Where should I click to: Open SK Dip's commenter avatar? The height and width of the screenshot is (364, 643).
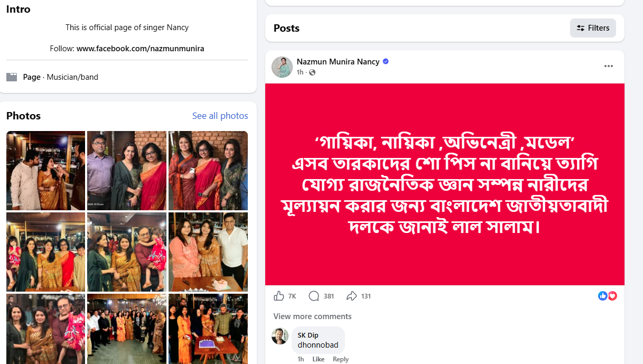click(280, 336)
